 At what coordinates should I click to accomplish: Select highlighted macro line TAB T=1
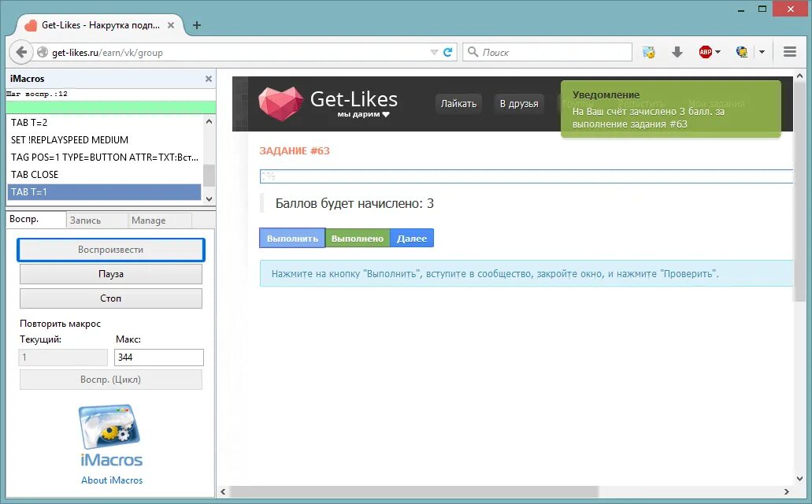point(104,191)
